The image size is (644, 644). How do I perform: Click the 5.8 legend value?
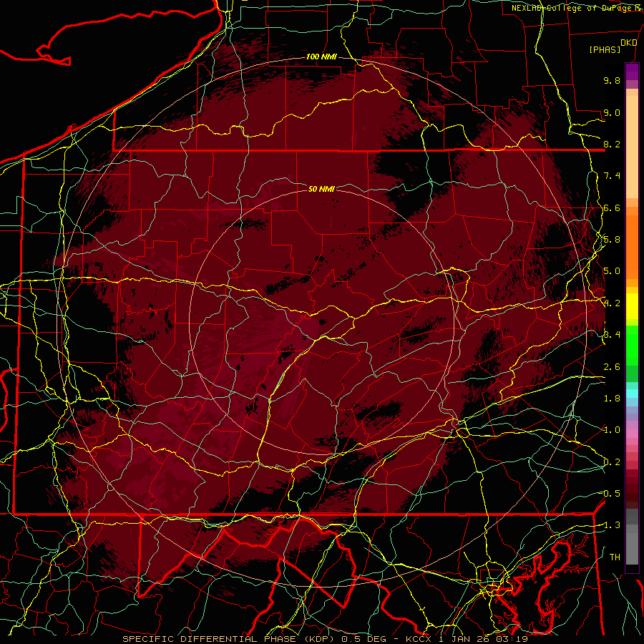612,240
